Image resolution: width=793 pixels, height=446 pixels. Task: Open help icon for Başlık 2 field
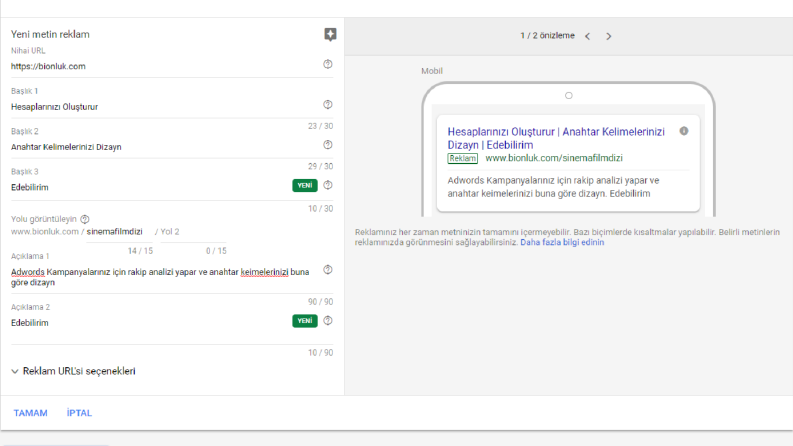click(328, 145)
